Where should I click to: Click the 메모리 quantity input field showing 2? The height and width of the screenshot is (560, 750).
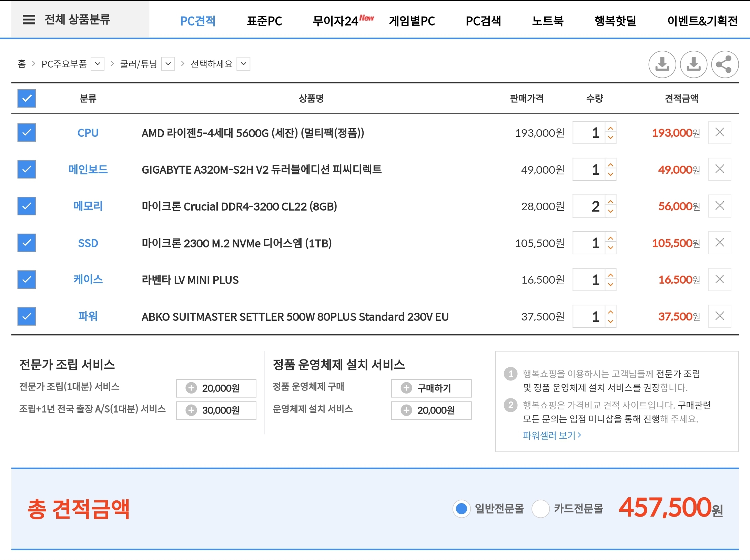(589, 206)
